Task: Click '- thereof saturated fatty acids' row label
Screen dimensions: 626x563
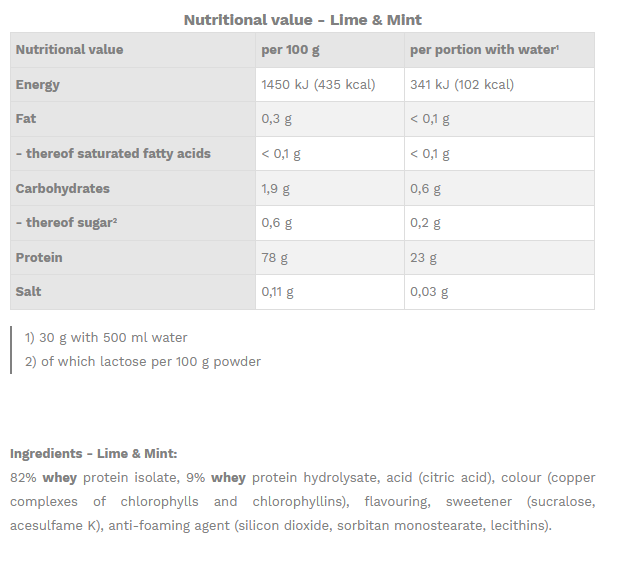Action: (x=113, y=154)
